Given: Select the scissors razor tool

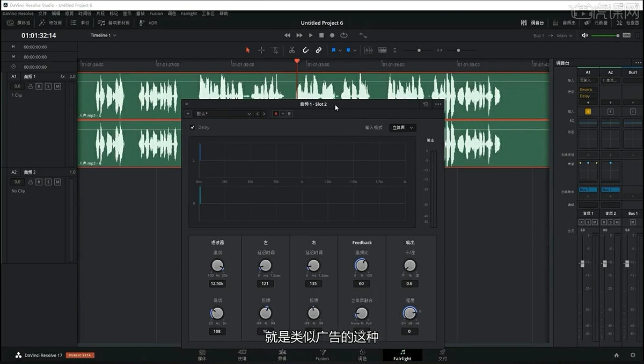Looking at the screenshot, I should pos(292,50).
